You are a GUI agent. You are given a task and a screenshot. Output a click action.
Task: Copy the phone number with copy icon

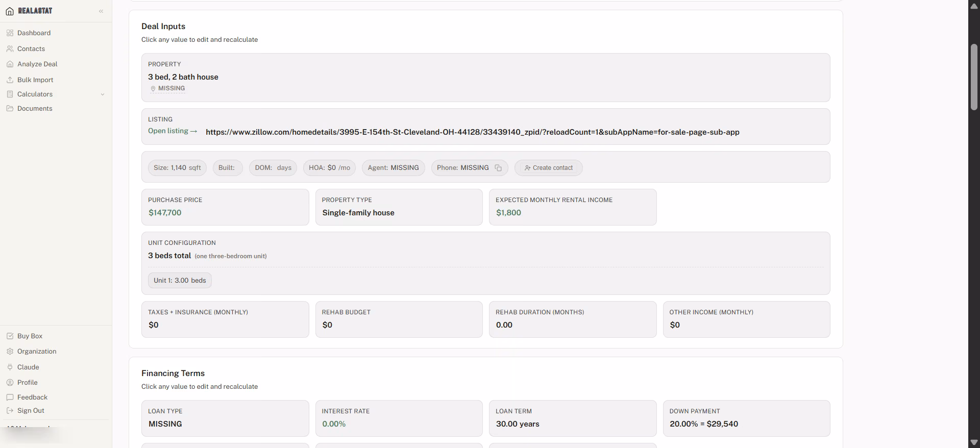pyautogui.click(x=498, y=168)
